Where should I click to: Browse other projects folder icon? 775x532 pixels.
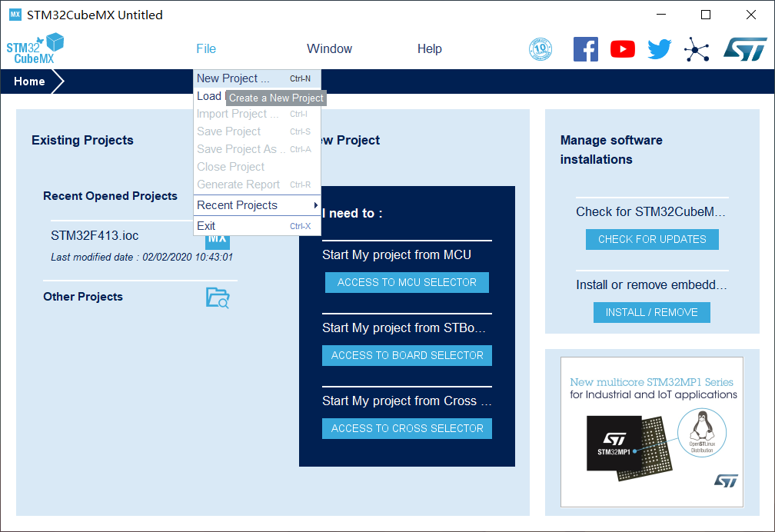click(218, 298)
